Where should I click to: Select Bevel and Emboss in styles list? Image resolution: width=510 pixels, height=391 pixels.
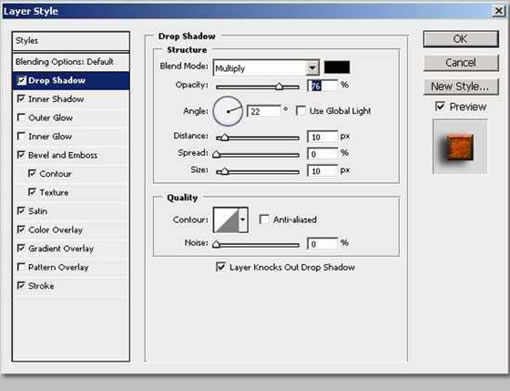[63, 155]
